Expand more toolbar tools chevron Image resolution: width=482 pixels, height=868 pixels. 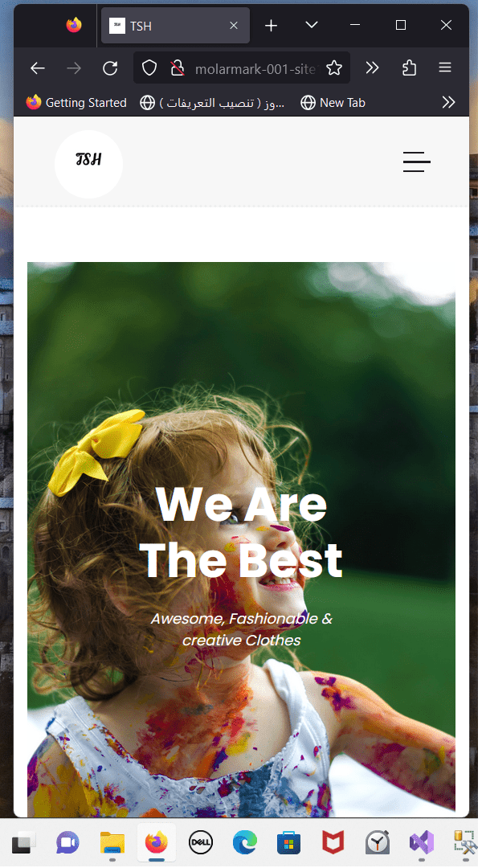373,68
